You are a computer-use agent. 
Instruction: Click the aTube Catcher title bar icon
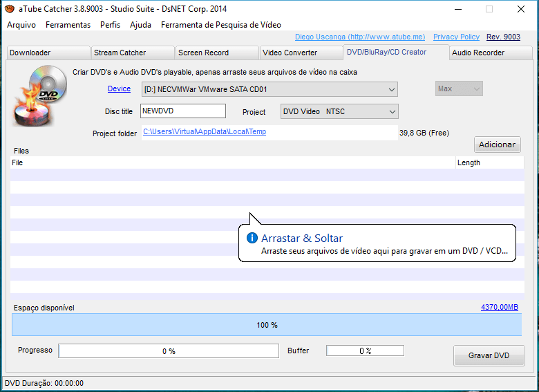(9, 9)
